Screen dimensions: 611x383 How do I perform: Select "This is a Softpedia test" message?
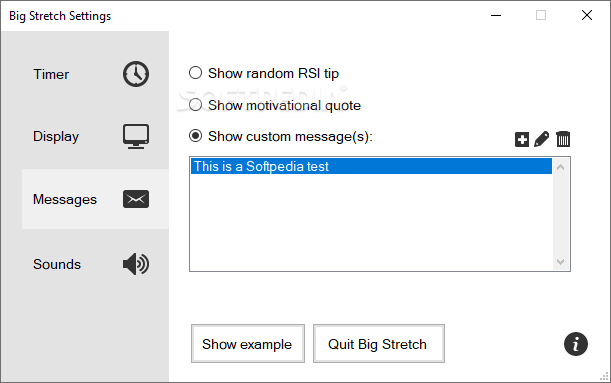coord(371,166)
